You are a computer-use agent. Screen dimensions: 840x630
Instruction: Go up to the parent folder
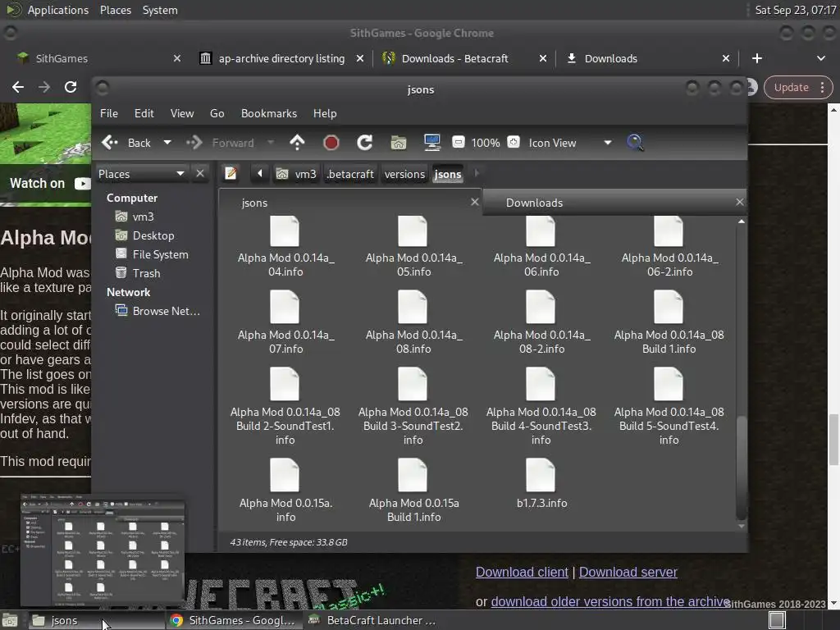pos(297,143)
